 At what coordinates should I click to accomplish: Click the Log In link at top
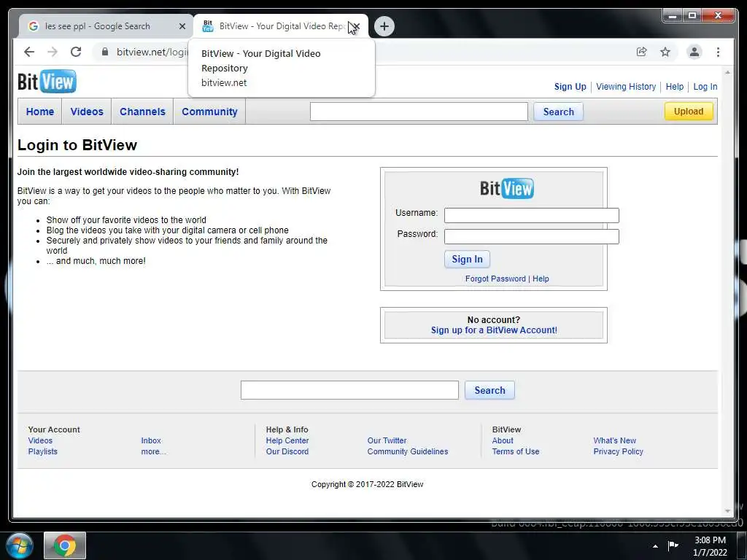(x=705, y=87)
